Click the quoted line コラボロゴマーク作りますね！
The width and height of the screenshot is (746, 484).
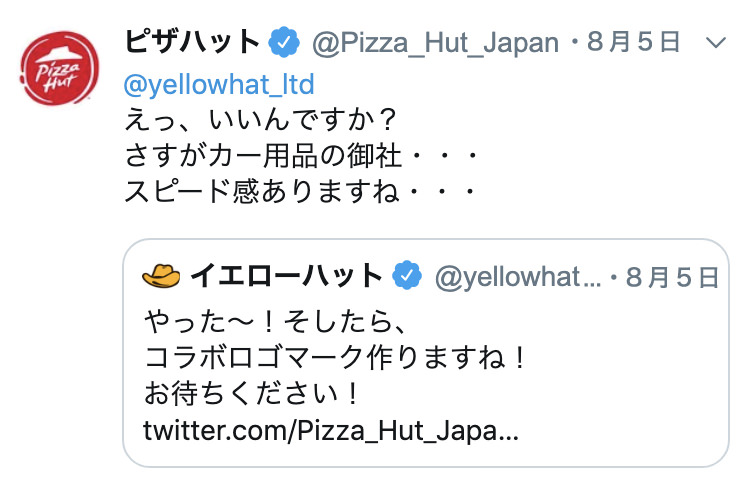(335, 358)
